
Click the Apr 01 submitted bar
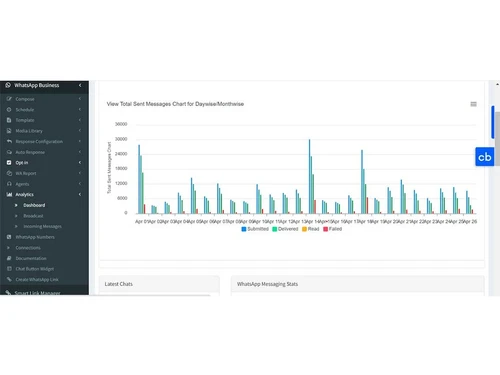[139, 179]
